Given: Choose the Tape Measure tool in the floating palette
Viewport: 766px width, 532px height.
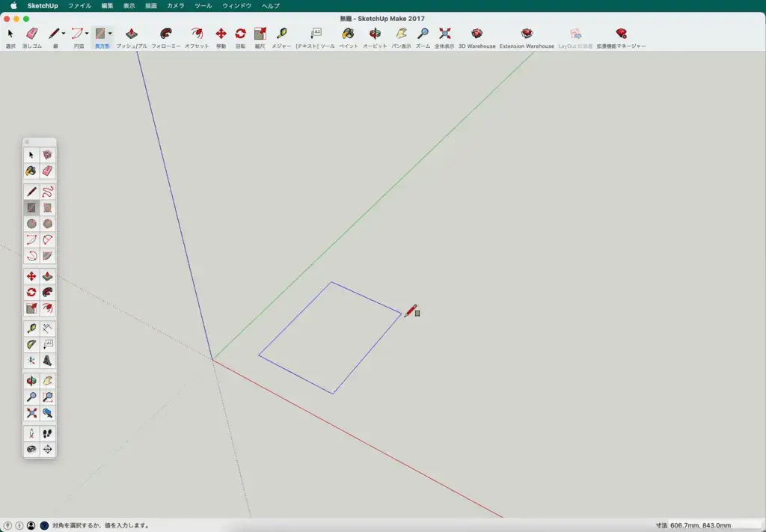Looking at the screenshot, I should [x=31, y=328].
